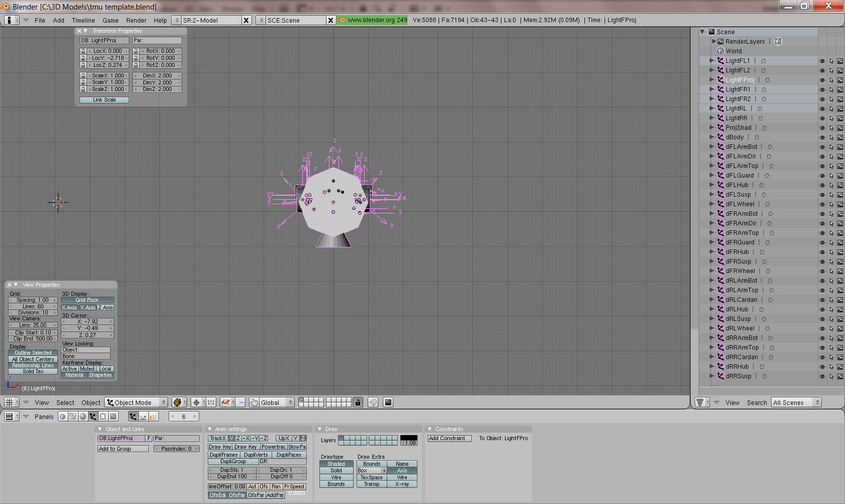845x504 pixels.
Task: Open the Physics buttons sub-context
Action: 143,416
